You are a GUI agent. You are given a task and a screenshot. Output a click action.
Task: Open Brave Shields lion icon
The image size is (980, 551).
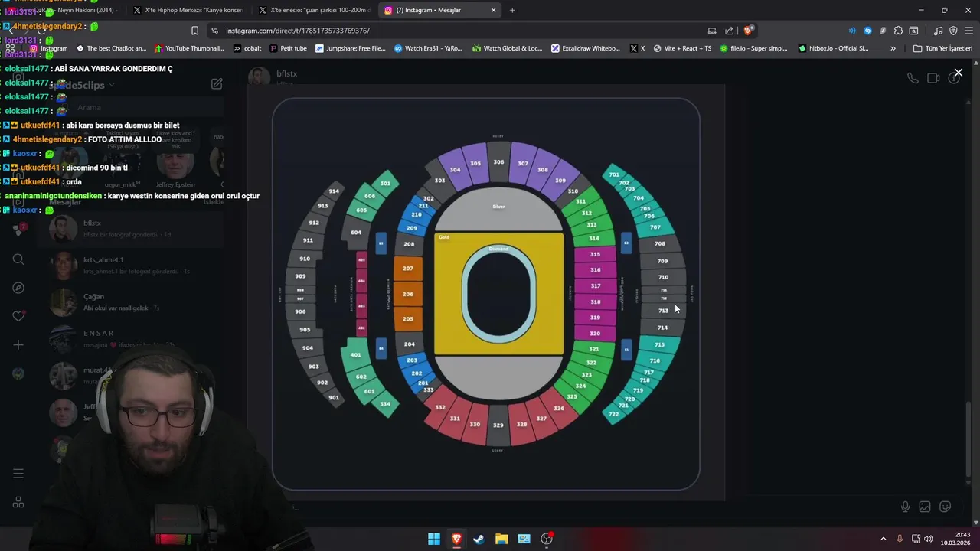point(748,31)
